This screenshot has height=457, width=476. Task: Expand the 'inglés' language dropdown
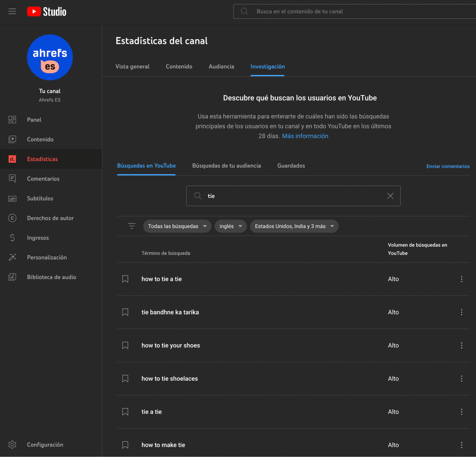(x=230, y=226)
